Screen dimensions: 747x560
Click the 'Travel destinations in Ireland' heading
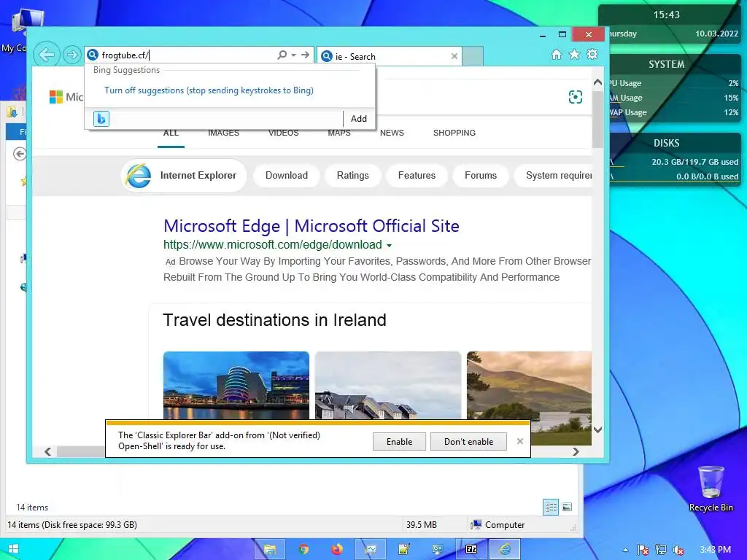tap(274, 320)
